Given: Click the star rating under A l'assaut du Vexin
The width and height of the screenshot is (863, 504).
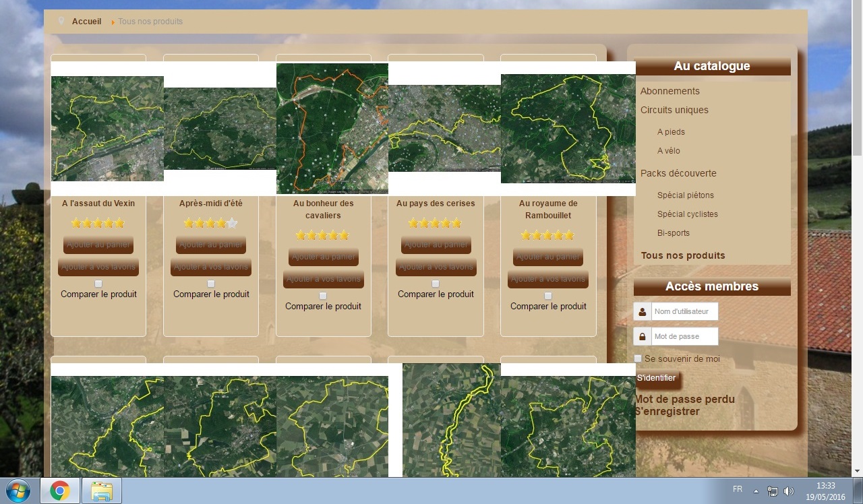Looking at the screenshot, I should click(x=98, y=223).
